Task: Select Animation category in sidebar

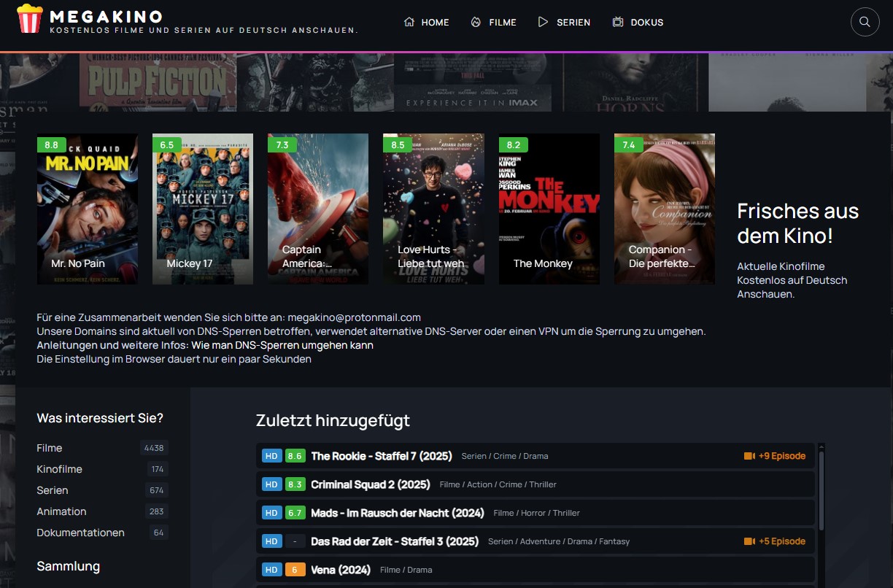Action: [x=62, y=511]
